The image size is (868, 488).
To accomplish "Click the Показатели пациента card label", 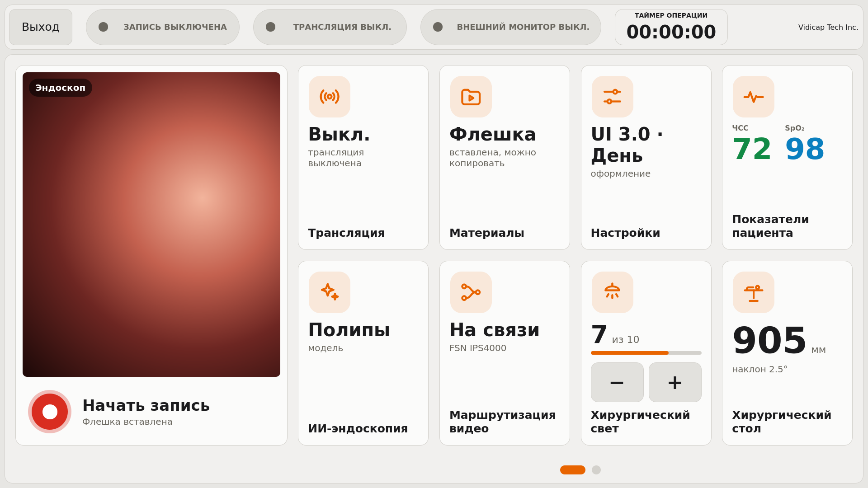I will (770, 226).
